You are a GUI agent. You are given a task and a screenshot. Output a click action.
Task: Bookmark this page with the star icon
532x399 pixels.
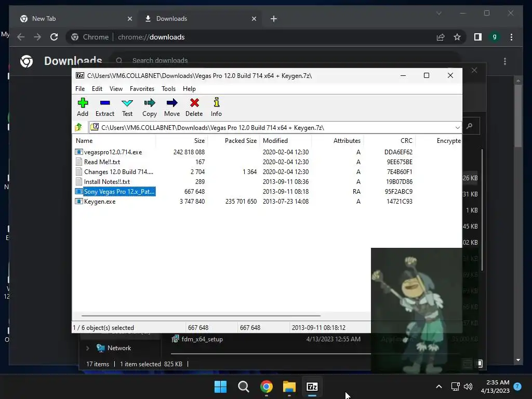(457, 37)
